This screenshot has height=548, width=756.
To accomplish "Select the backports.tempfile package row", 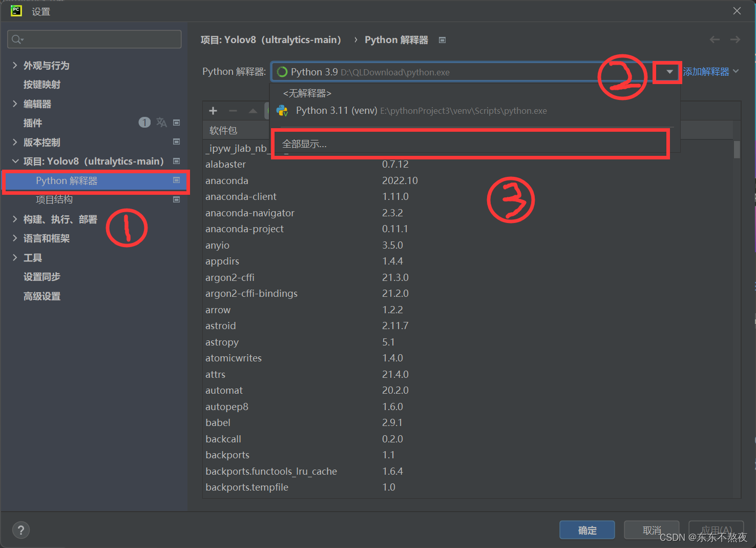I will coord(468,488).
